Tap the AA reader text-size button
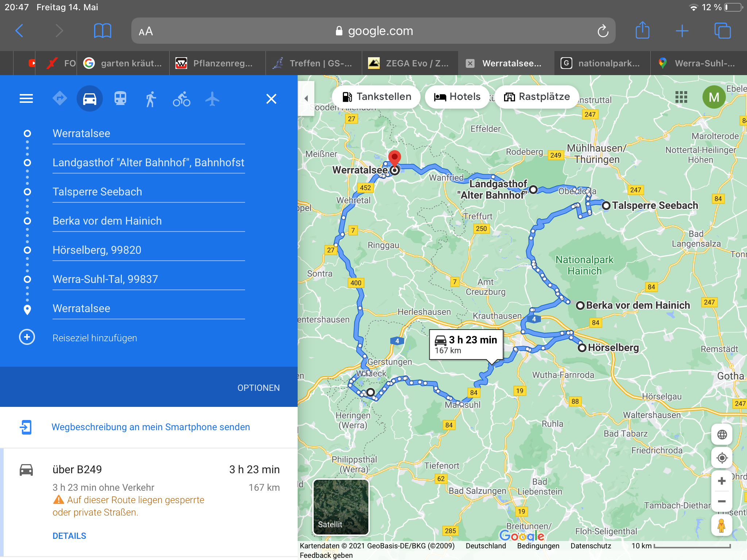This screenshot has width=747, height=560. click(146, 31)
